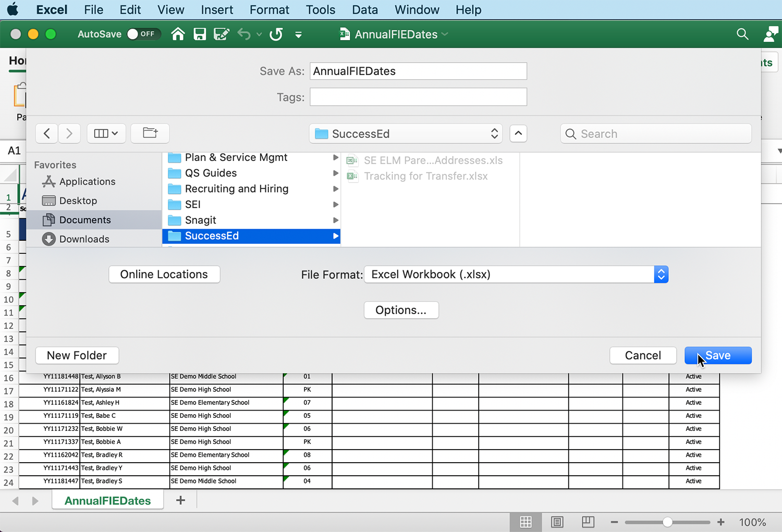Open the File menu
Viewport: 782px width, 532px height.
[94, 10]
